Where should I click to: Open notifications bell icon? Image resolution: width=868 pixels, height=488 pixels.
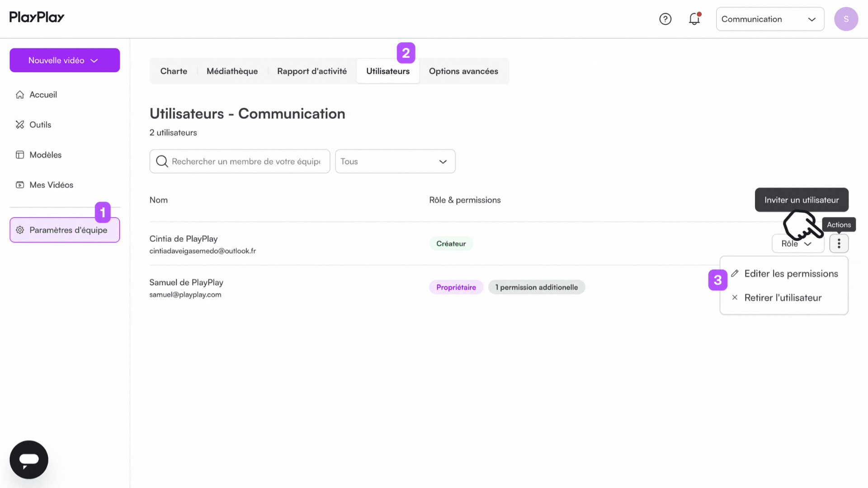(694, 19)
